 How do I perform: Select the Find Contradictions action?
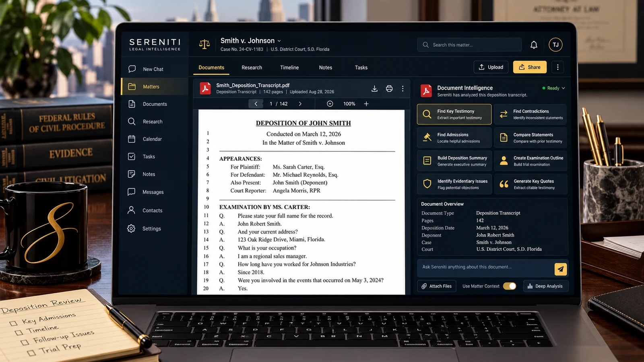click(x=530, y=114)
